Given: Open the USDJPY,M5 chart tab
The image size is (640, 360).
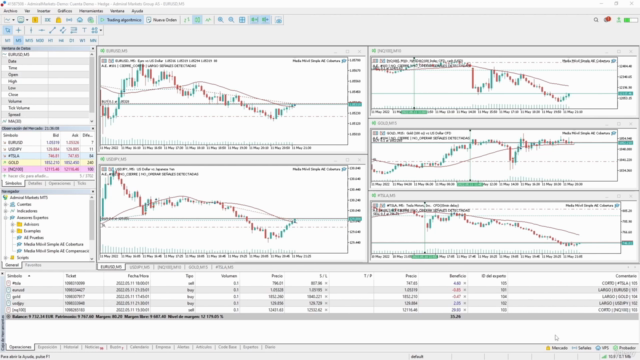Looking at the screenshot, I should point(140,267).
